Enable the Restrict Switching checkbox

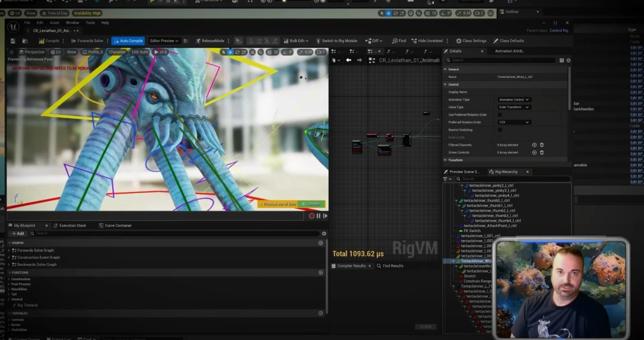tap(500, 130)
